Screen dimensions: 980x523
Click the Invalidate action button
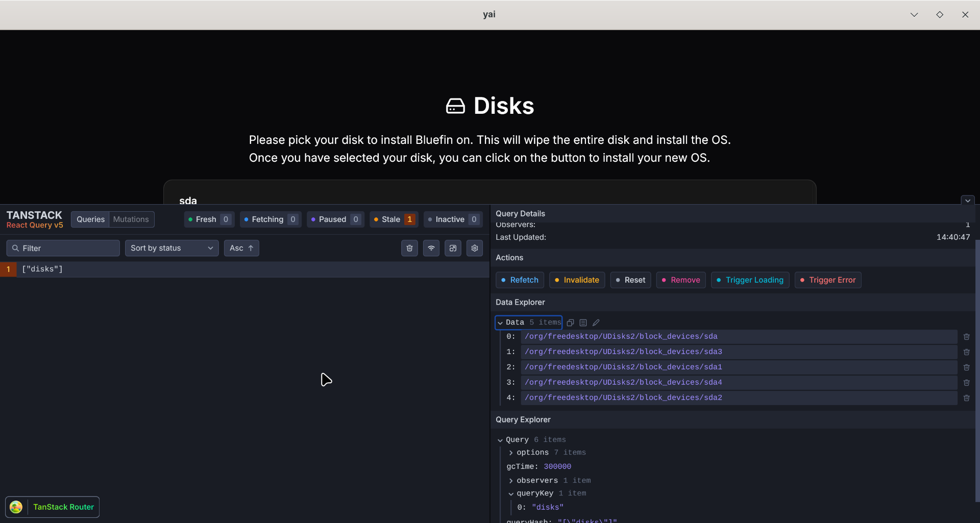coord(577,280)
